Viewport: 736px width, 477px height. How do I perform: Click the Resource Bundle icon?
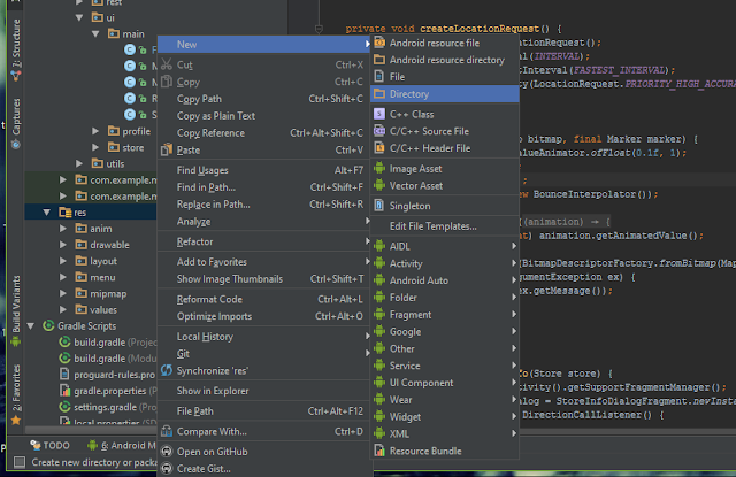pos(379,450)
